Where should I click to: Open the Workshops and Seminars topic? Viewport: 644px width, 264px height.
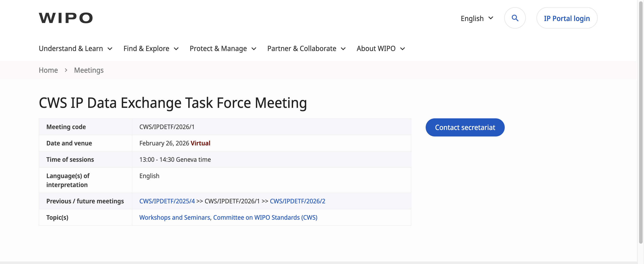tap(174, 217)
